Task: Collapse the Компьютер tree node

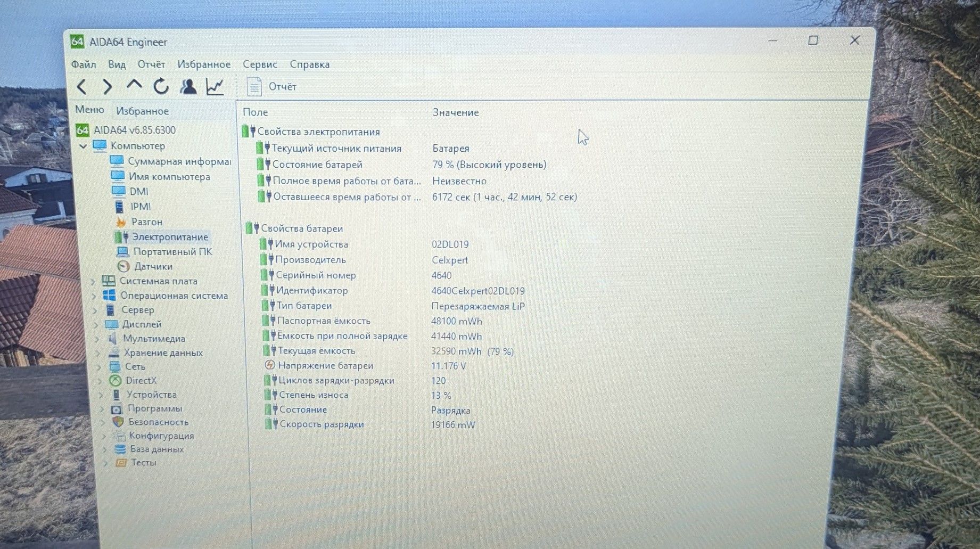Action: tap(83, 146)
